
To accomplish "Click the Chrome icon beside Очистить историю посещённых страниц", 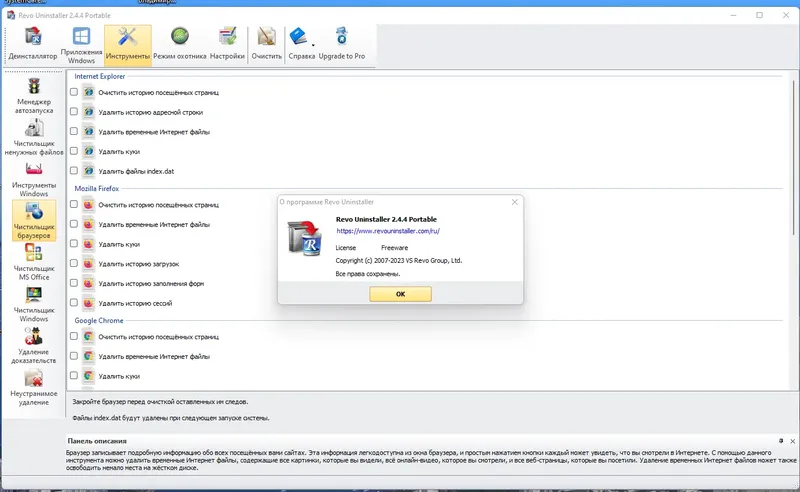I will coord(89,336).
